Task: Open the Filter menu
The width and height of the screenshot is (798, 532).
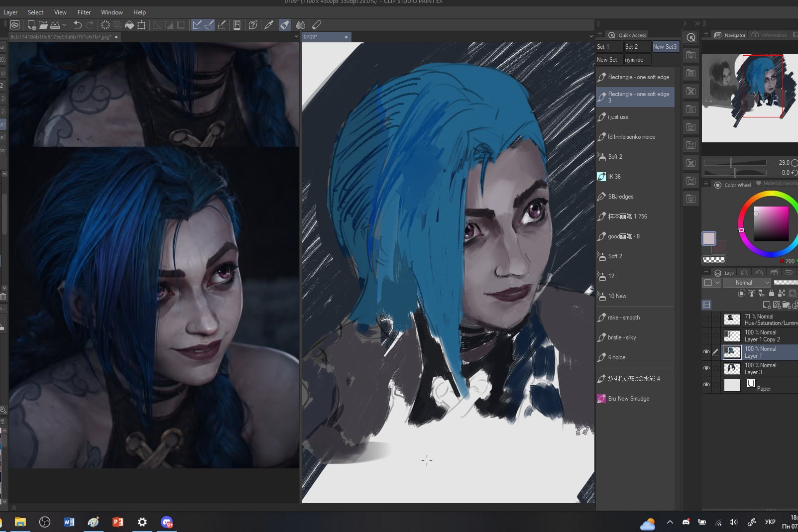Action: [x=84, y=12]
